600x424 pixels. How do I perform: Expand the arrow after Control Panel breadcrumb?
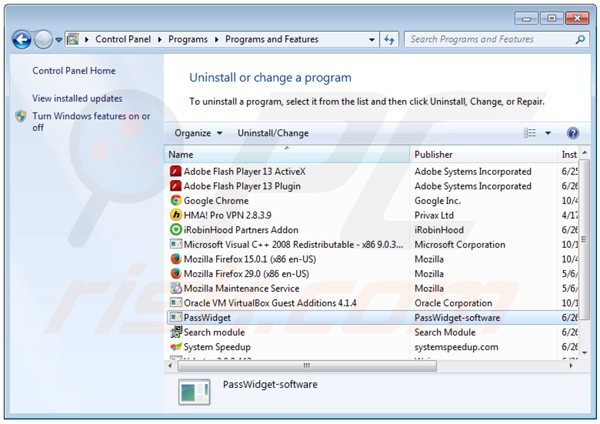(x=160, y=39)
